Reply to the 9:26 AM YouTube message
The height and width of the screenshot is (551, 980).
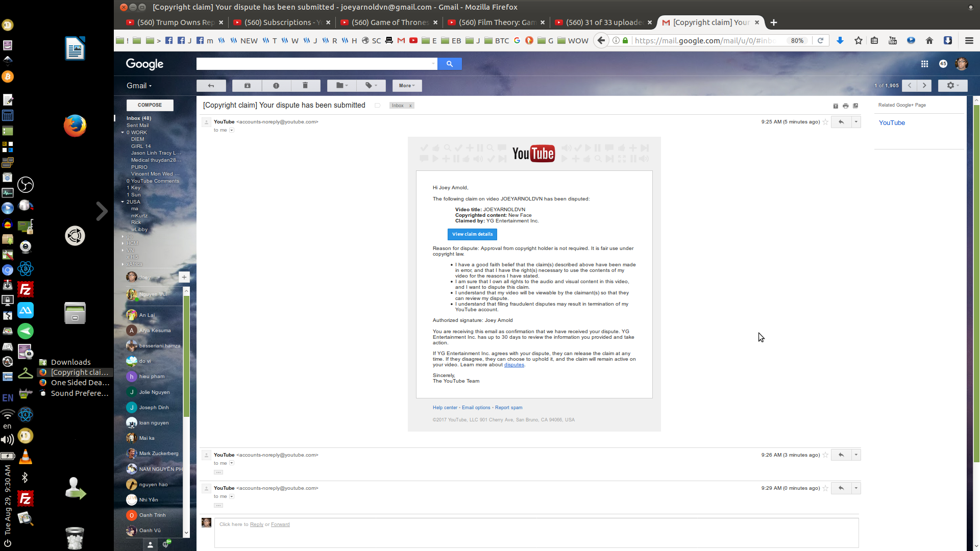click(x=841, y=455)
